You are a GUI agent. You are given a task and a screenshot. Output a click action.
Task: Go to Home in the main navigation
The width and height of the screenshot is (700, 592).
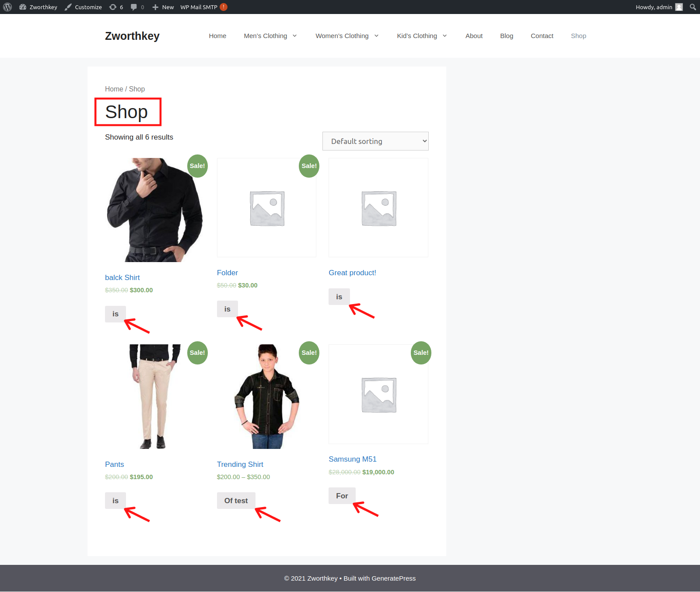[x=217, y=36]
